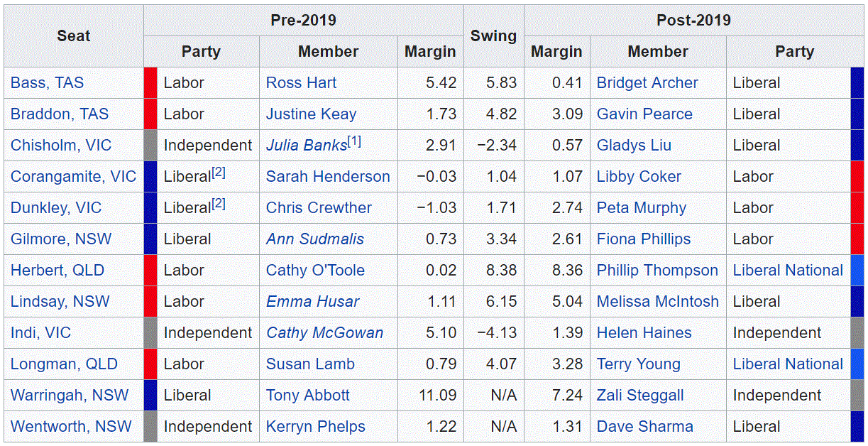Open the Bass, TAS seat link
Screen dimensions: 868x446
[47, 83]
